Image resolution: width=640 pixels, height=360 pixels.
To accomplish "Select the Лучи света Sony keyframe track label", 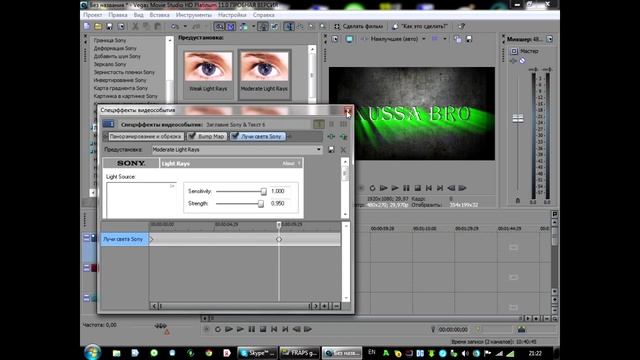I will [x=124, y=239].
